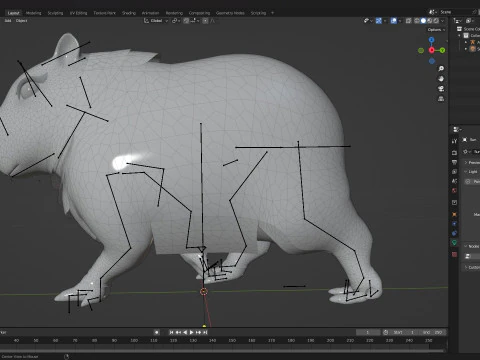Click the green Y axis on the gizmo
This screenshot has width=480, height=360.
tap(442, 50)
